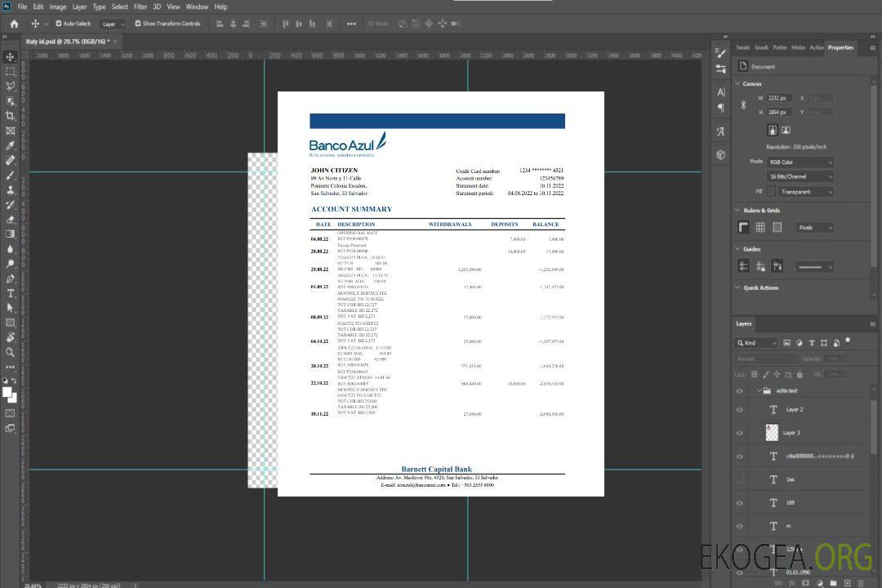
Task: Hide the Layer 2 text layer
Action: 740,410
